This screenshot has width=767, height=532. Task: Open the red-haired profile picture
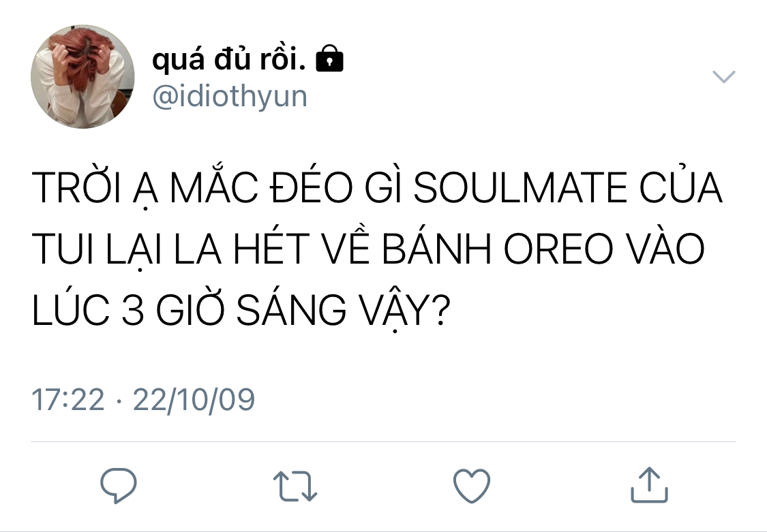coord(82,77)
